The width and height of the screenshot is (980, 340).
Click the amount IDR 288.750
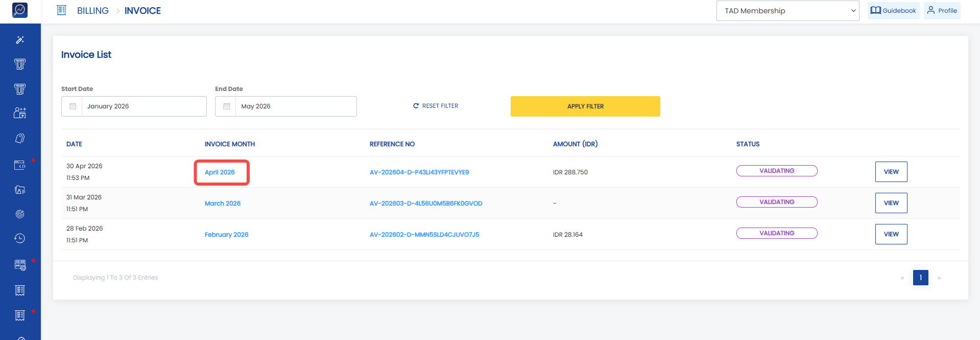[x=570, y=172]
